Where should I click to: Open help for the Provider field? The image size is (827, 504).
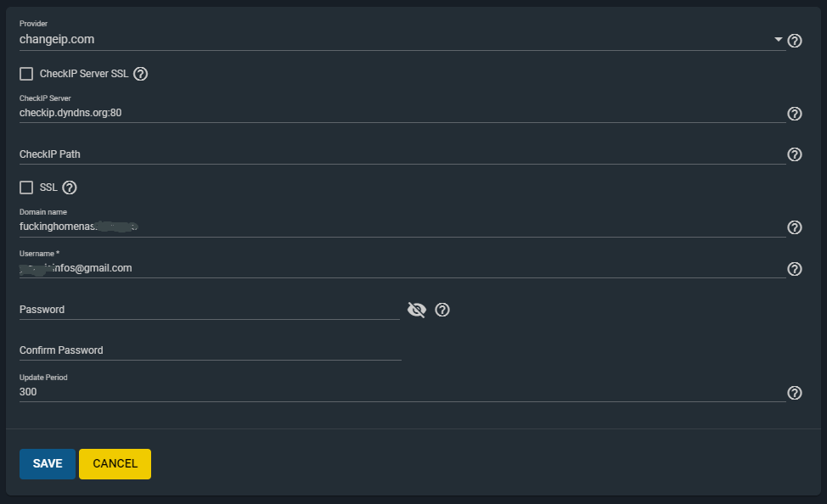click(795, 40)
